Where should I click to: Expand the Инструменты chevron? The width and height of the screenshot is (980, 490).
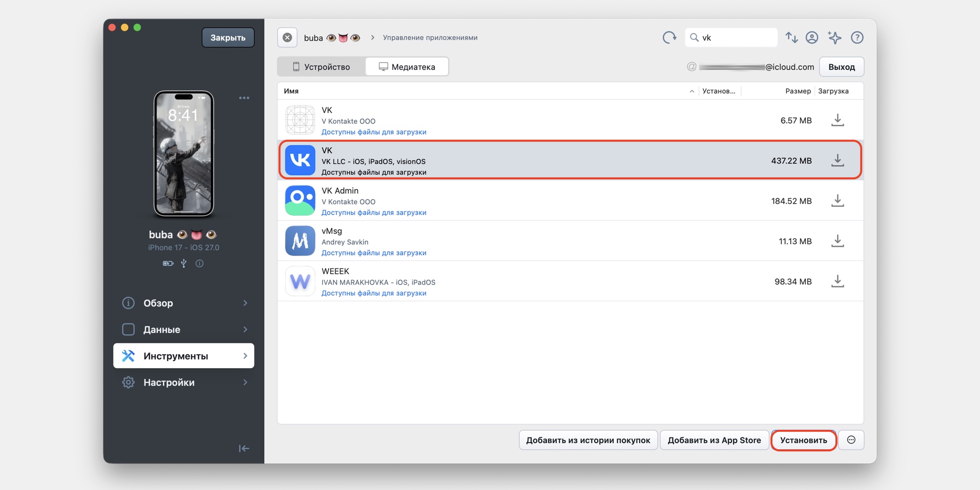tap(245, 356)
